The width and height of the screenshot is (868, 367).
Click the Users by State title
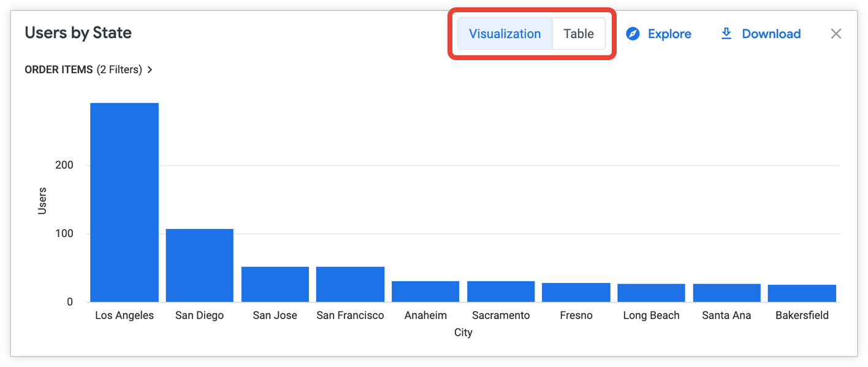pos(78,33)
